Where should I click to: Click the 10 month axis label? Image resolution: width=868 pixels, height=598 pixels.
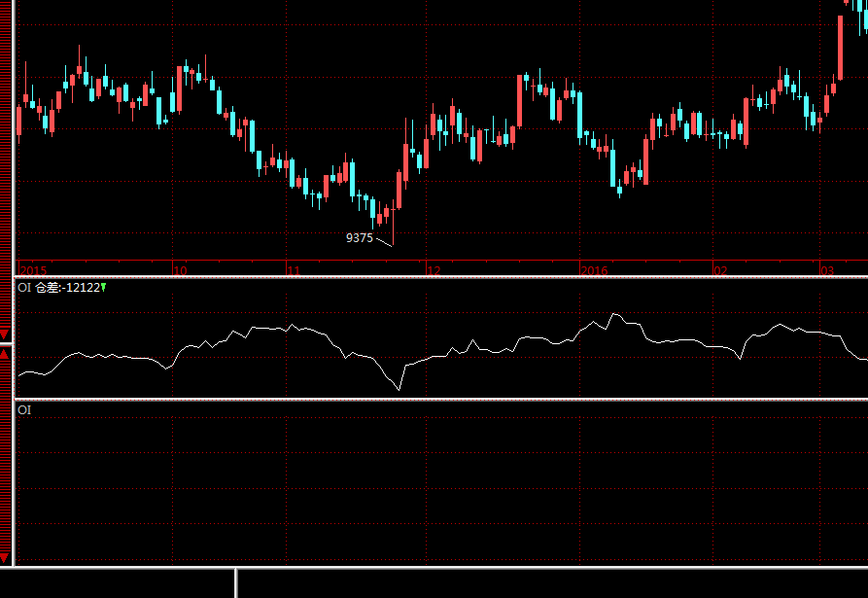pyautogui.click(x=181, y=270)
